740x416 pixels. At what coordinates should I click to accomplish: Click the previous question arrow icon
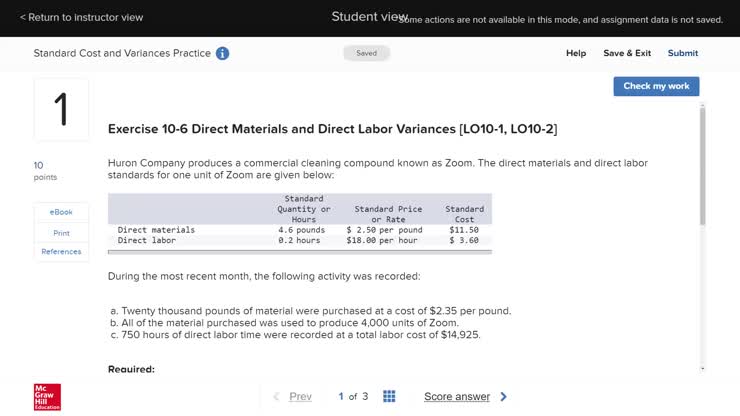[x=277, y=397]
